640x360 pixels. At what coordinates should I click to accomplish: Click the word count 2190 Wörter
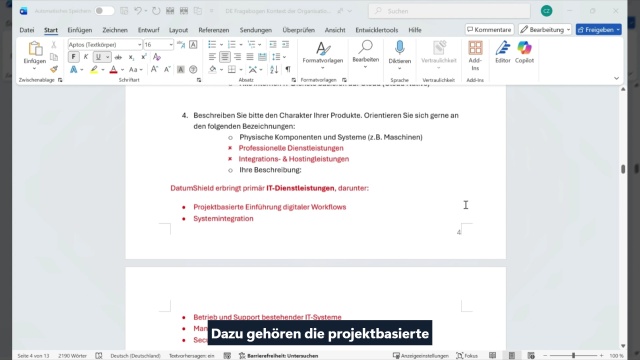tap(72, 356)
